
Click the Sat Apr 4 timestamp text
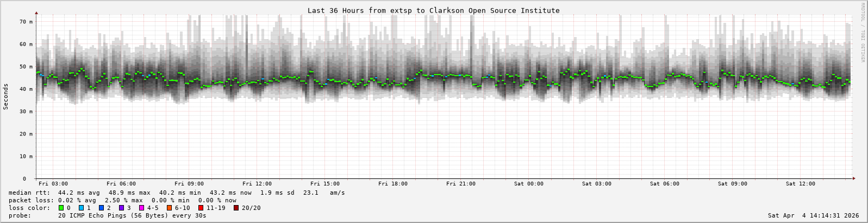click(813, 215)
